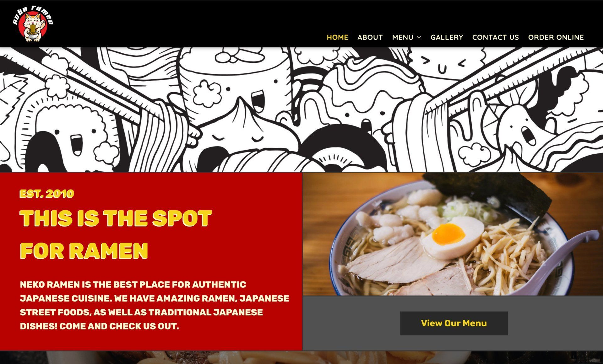Open the Contact Us page

[x=496, y=37]
